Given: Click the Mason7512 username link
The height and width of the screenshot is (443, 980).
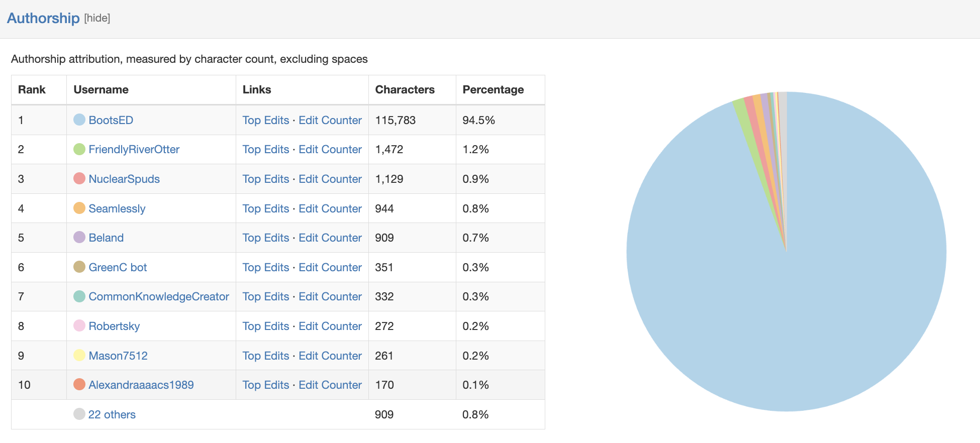Looking at the screenshot, I should 118,356.
